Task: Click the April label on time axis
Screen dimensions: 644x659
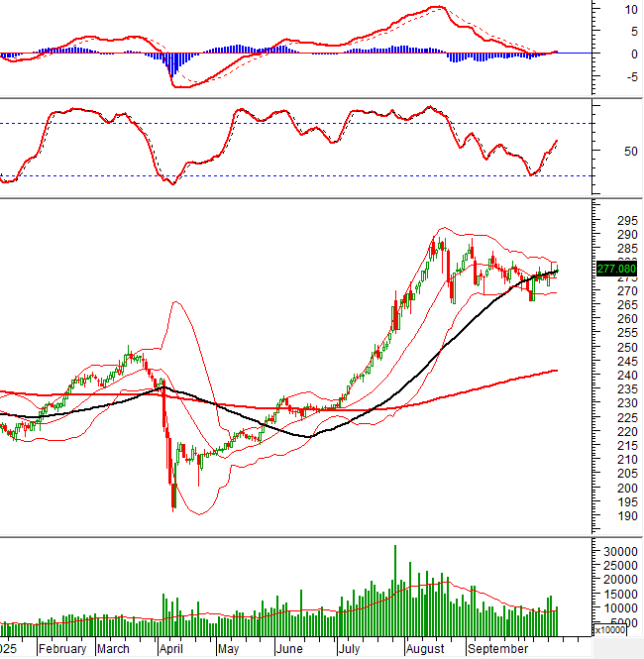Action: click(172, 649)
